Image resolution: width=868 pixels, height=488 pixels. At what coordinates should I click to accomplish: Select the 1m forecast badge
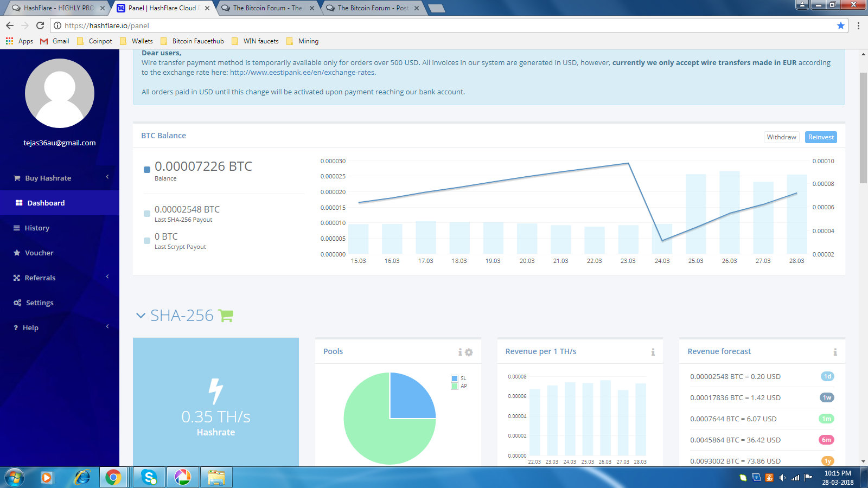[x=827, y=419]
